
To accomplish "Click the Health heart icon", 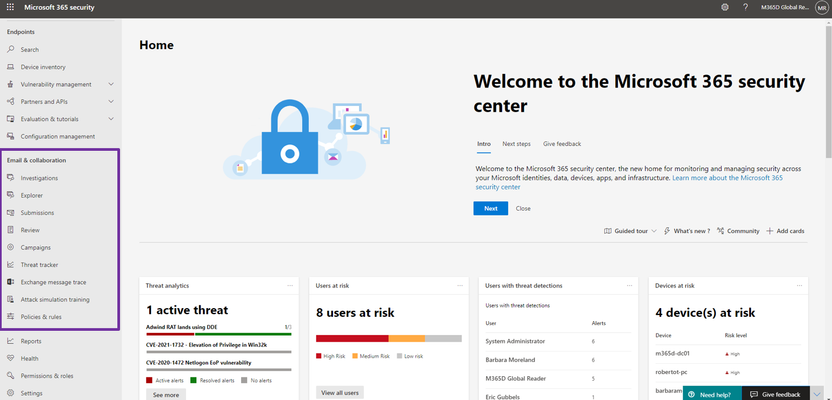I will [x=11, y=359].
